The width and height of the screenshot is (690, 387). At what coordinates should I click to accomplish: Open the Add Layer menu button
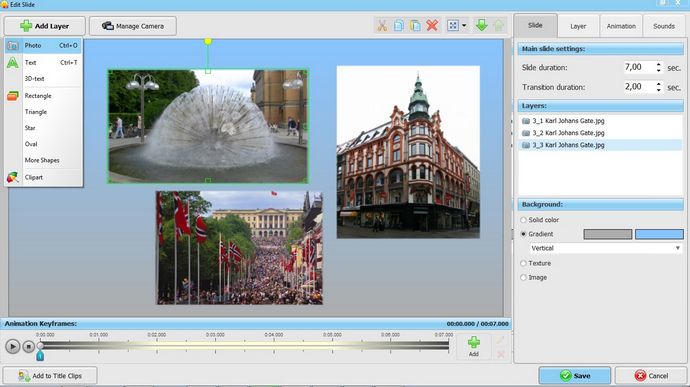[45, 26]
